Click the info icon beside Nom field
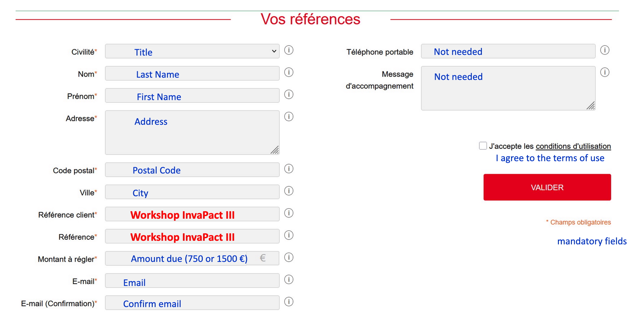The image size is (644, 323). [289, 72]
